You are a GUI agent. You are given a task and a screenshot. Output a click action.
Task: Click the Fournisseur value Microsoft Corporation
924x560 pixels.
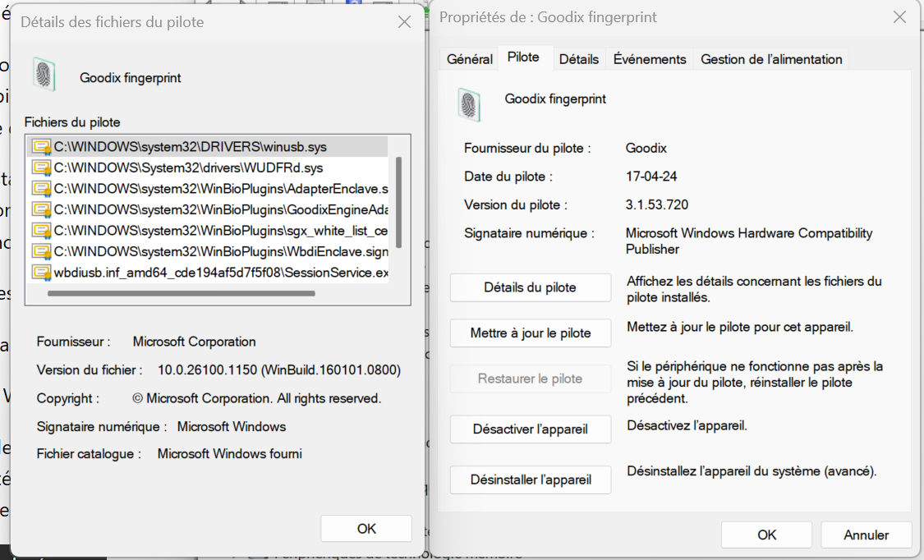[x=194, y=342]
